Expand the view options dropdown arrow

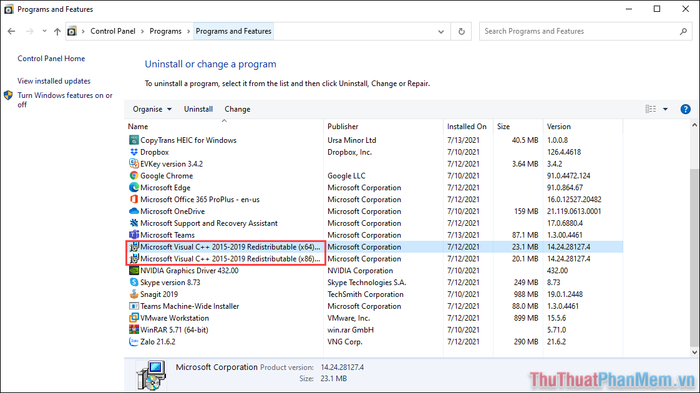665,109
